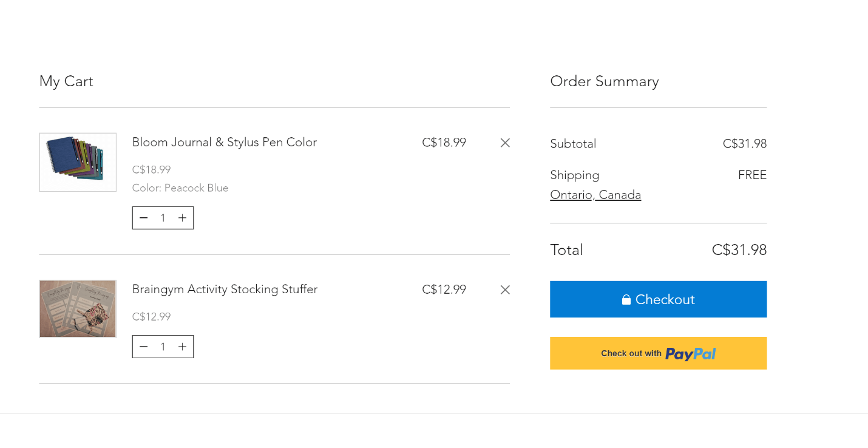Click the Order Summary heading
The image size is (868, 448).
[605, 81]
